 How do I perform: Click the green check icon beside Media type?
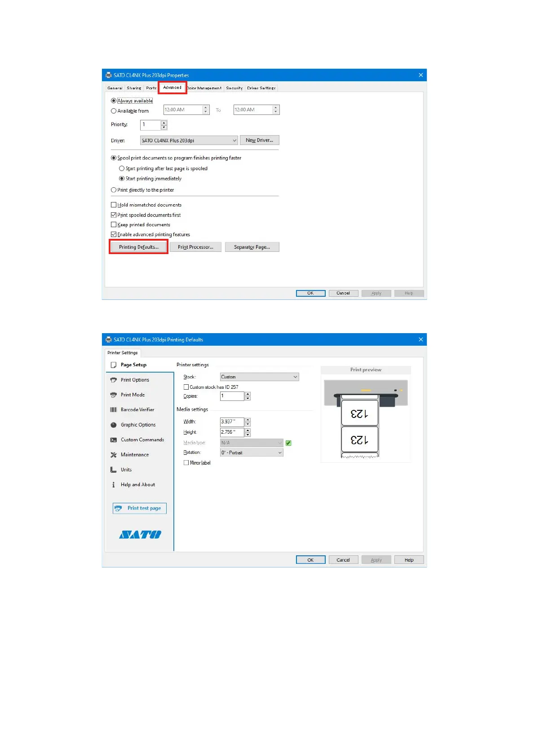click(x=288, y=443)
